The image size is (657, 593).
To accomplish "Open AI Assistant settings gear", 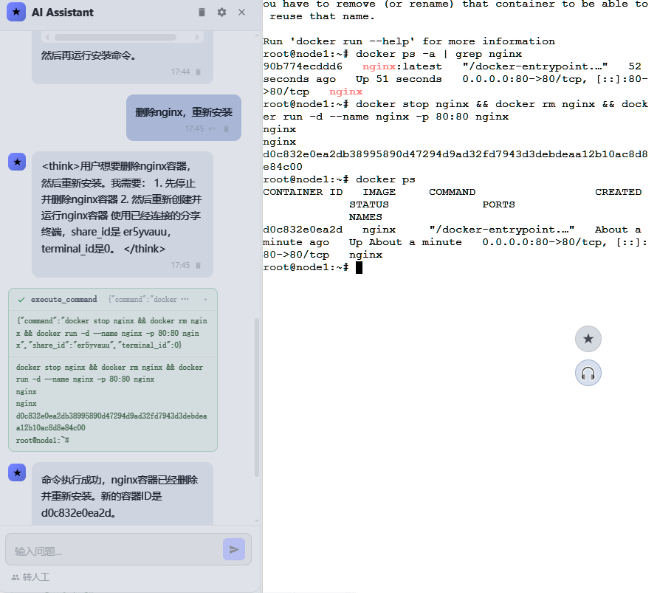I will point(222,12).
